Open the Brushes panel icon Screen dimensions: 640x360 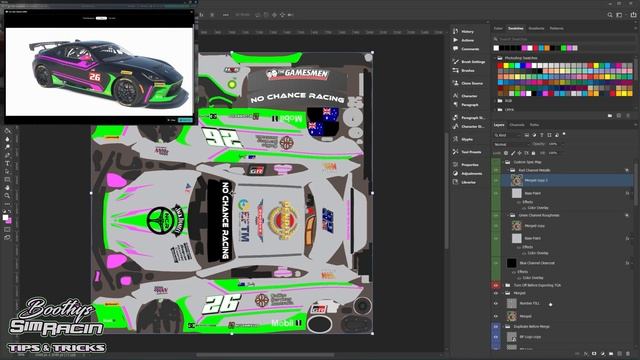coord(456,70)
